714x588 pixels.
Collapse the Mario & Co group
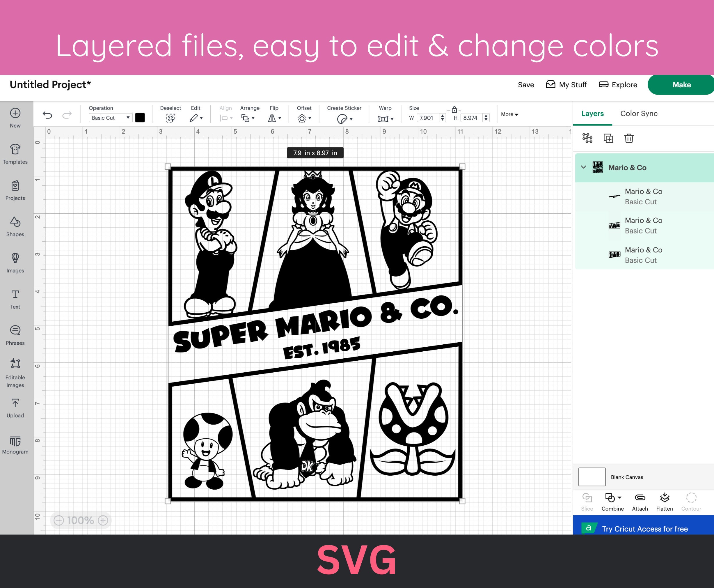click(584, 167)
